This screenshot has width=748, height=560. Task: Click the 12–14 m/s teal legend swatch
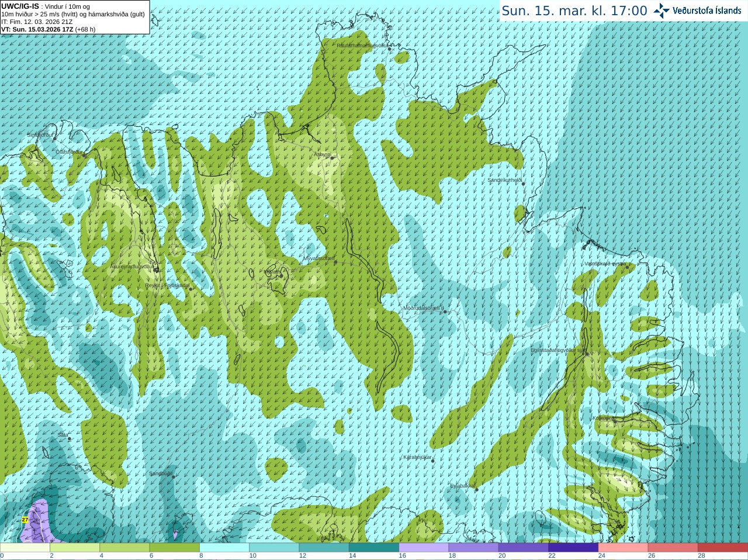(x=324, y=548)
